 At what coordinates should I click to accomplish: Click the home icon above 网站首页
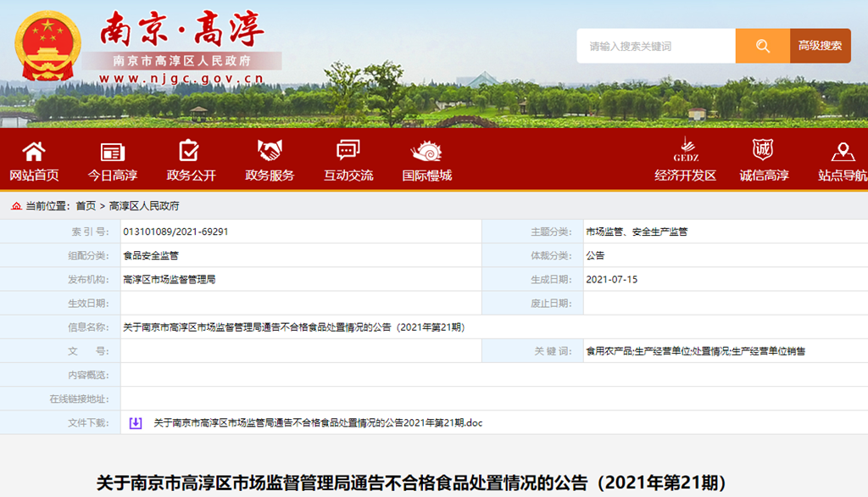pos(34,152)
